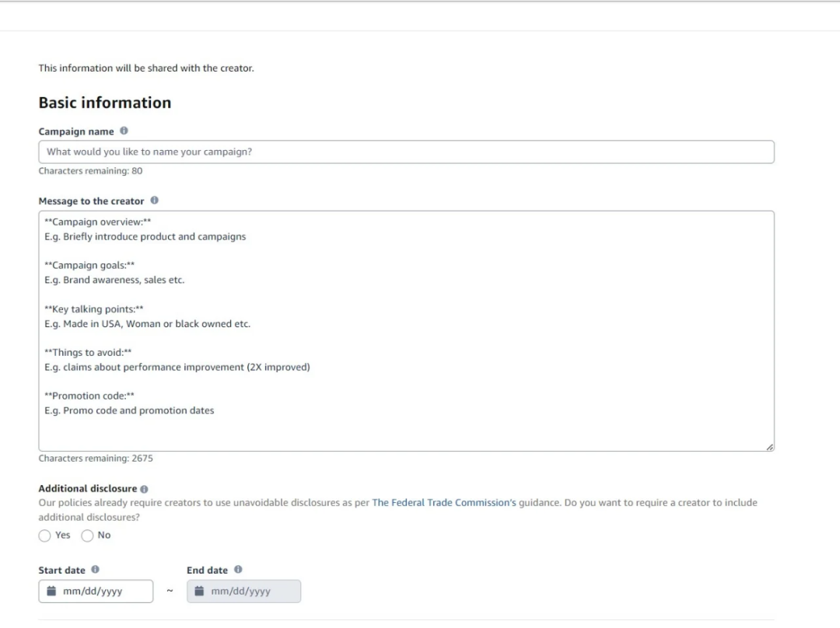Click info icon beside Campaign name
The image size is (840, 628).
[124, 131]
